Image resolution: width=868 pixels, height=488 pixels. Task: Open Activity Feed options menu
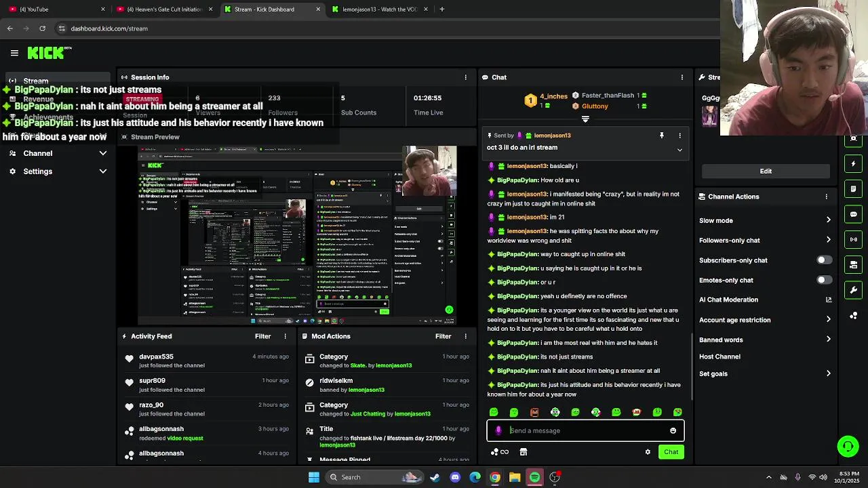(x=285, y=336)
